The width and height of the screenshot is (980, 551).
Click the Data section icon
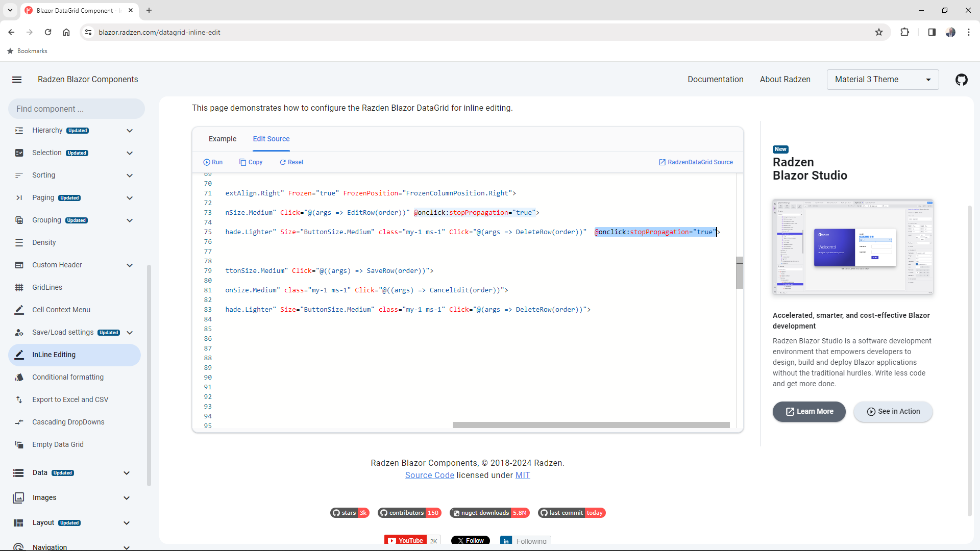pyautogui.click(x=18, y=473)
